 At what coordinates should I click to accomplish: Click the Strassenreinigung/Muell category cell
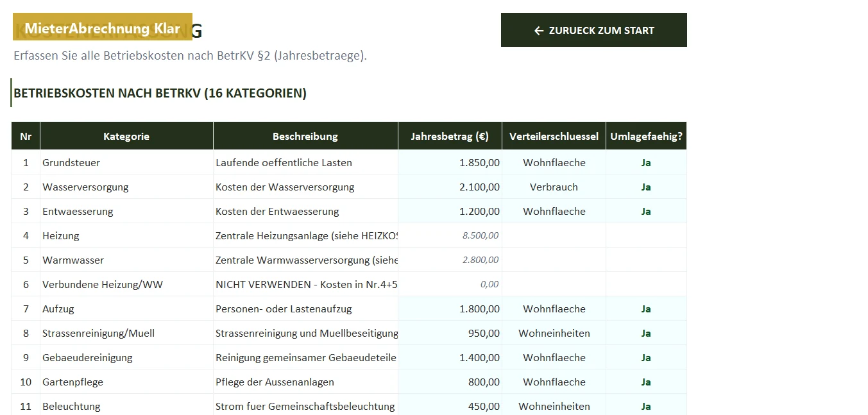(x=126, y=333)
